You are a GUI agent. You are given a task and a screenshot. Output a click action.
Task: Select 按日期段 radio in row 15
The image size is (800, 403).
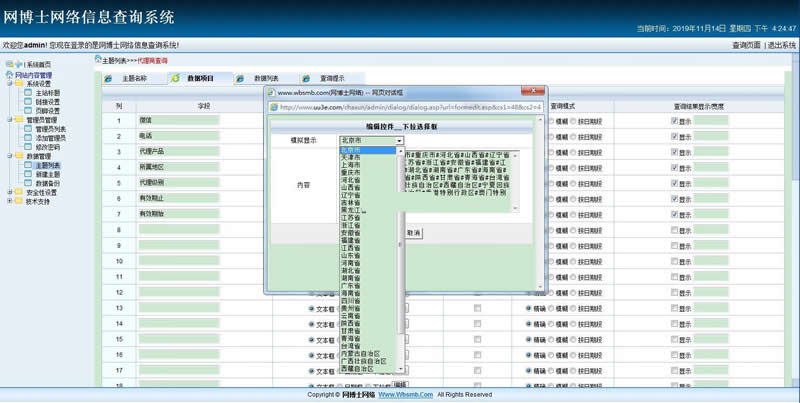pos(573,340)
